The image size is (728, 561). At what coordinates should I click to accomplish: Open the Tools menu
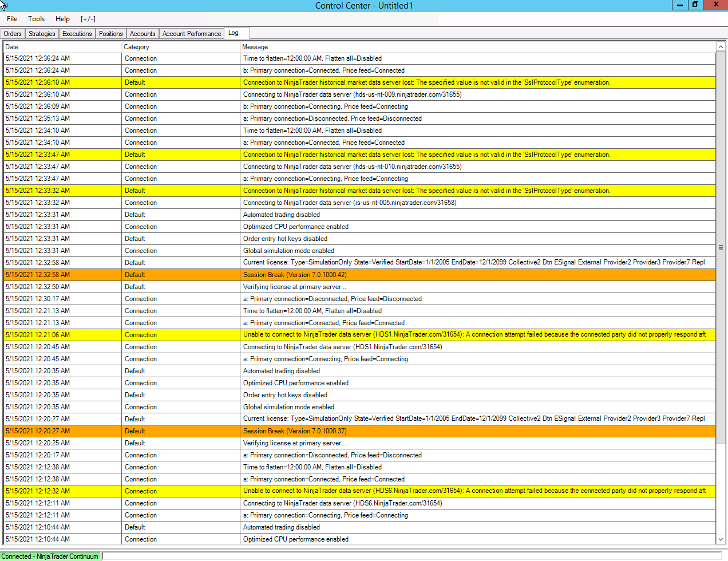[36, 19]
